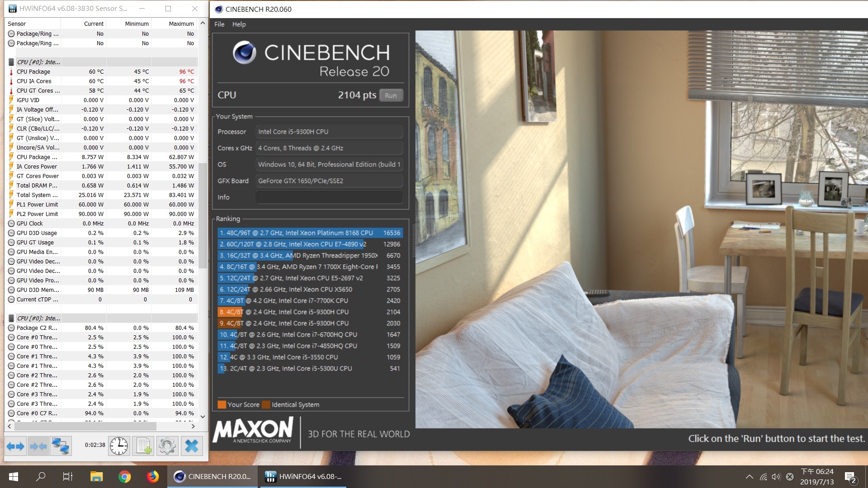Click the Processor field Intel Core i5-9300H
Screen dimensions: 868x488
[x=329, y=131]
